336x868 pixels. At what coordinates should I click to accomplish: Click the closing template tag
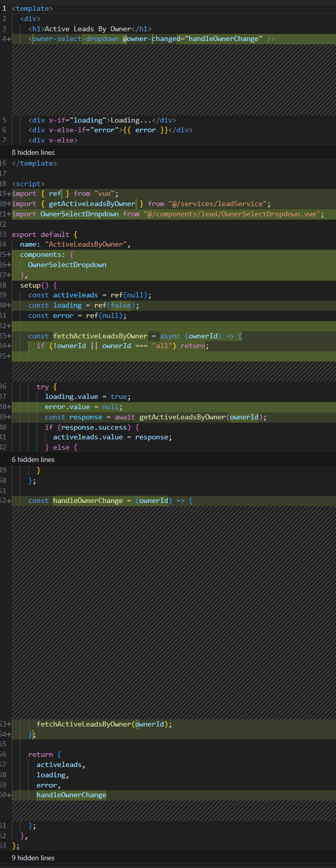pyautogui.click(x=34, y=163)
